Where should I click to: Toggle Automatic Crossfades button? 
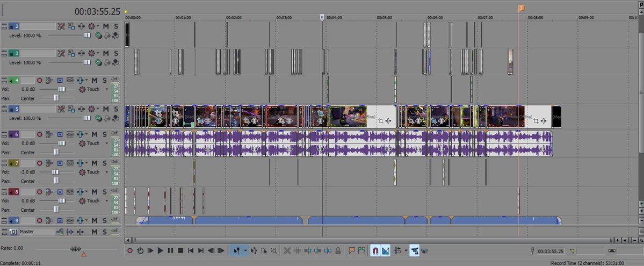pos(386,250)
